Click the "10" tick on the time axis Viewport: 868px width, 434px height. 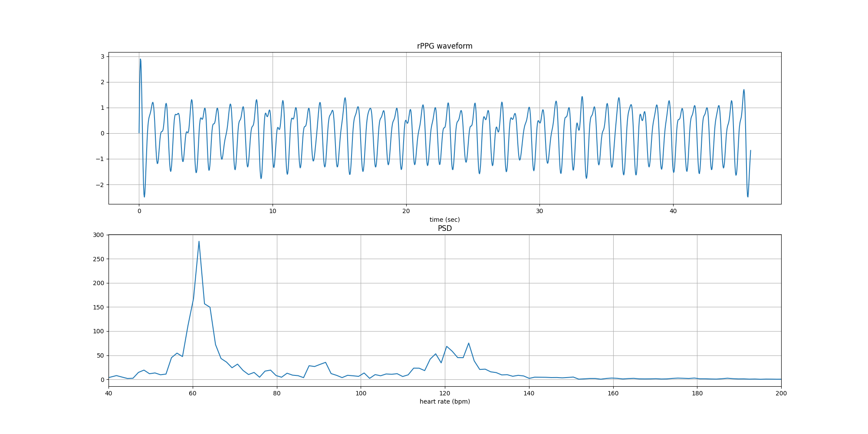[273, 211]
